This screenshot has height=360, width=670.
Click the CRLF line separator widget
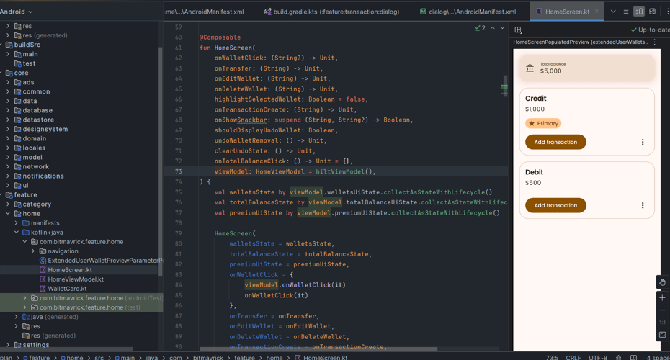click(x=573, y=357)
